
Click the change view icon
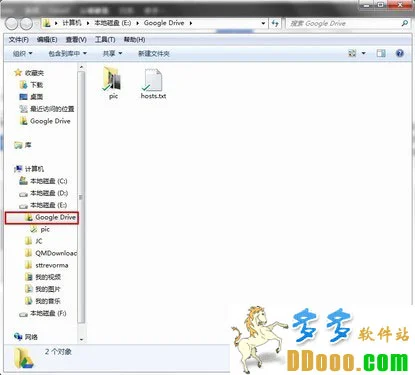coord(352,53)
